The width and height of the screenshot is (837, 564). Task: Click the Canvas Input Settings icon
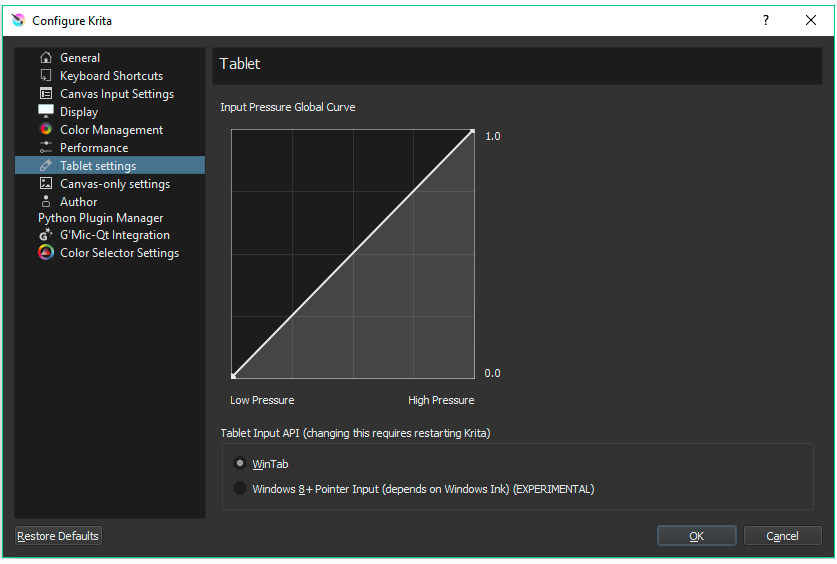click(46, 93)
